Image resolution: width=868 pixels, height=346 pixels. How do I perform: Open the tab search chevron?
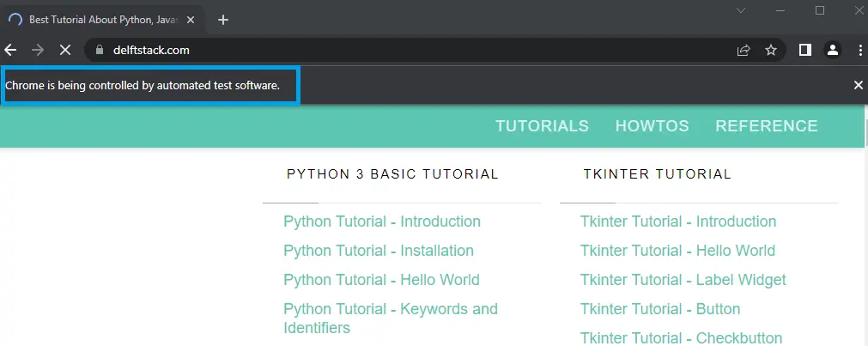tap(741, 10)
